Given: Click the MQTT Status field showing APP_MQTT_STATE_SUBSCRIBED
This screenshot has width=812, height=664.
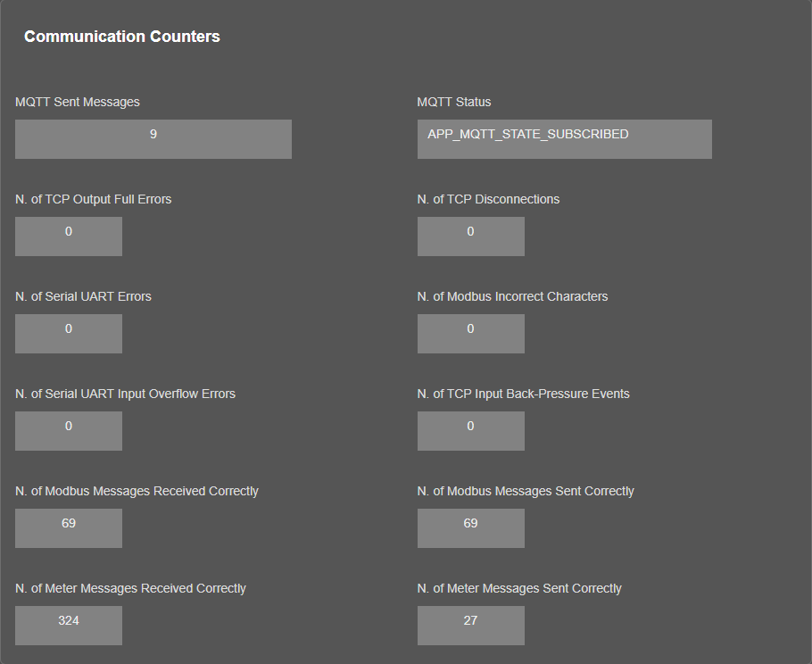Looking at the screenshot, I should pos(565,139).
